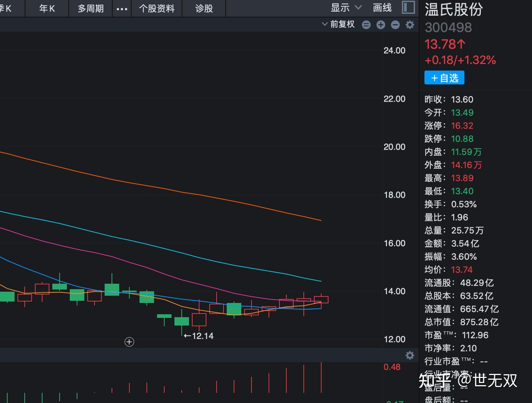Click the 市净率 value 2.10
The height and width of the screenshot is (403, 532).
(468, 348)
